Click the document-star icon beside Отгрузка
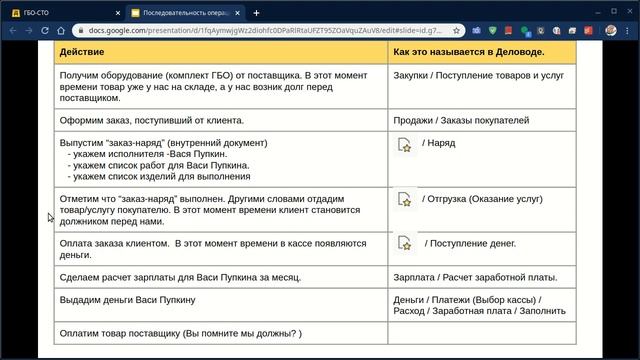Screen dimensions: 640x360 pos(404,199)
